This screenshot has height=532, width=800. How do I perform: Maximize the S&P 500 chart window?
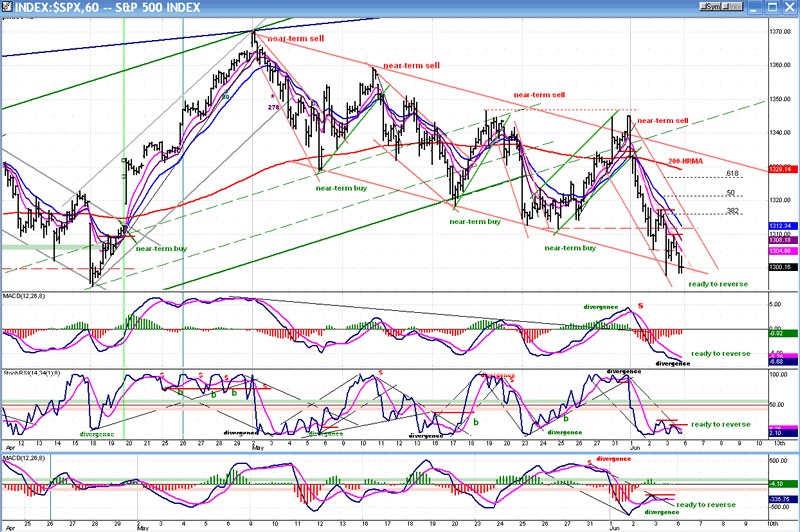tap(772, 7)
